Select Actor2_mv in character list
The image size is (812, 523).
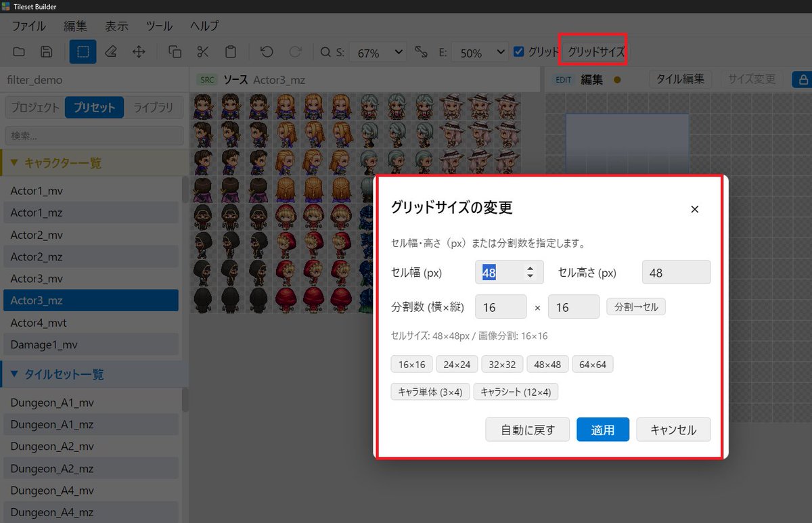91,235
